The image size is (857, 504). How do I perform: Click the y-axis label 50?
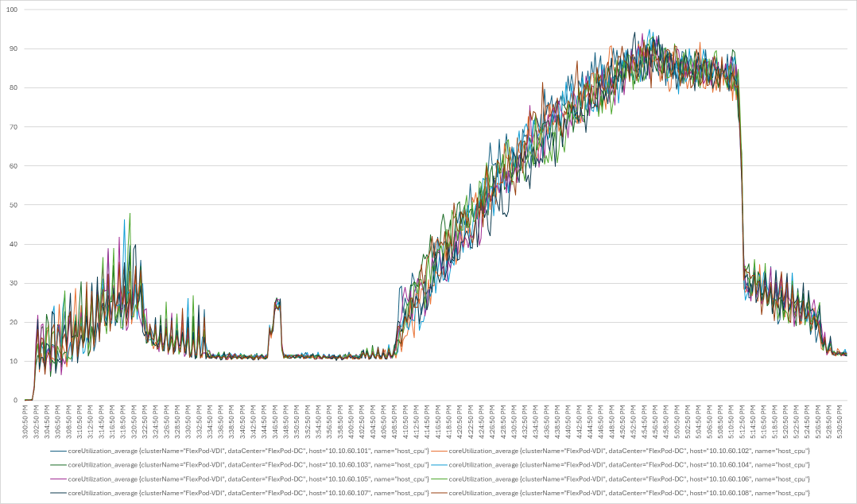pyautogui.click(x=14, y=205)
